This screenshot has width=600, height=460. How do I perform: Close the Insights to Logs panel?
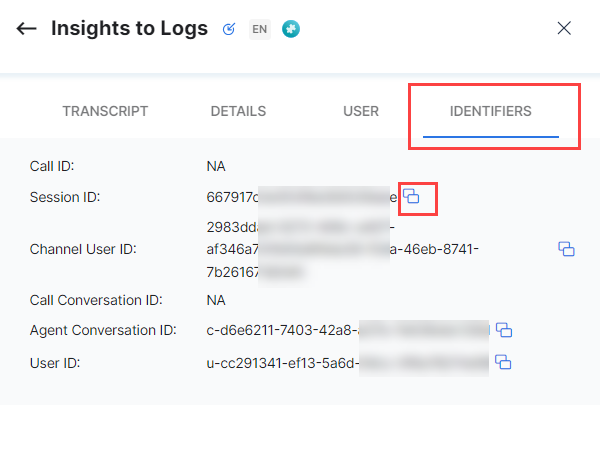(564, 28)
